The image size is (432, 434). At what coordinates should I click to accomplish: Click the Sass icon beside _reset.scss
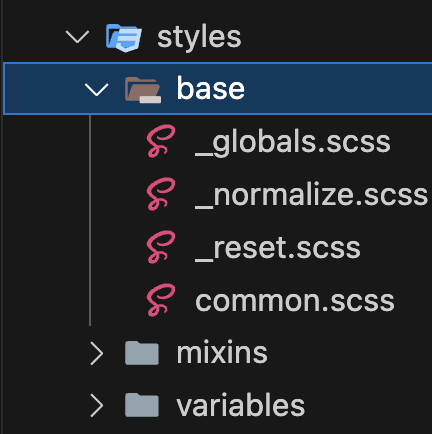point(161,247)
